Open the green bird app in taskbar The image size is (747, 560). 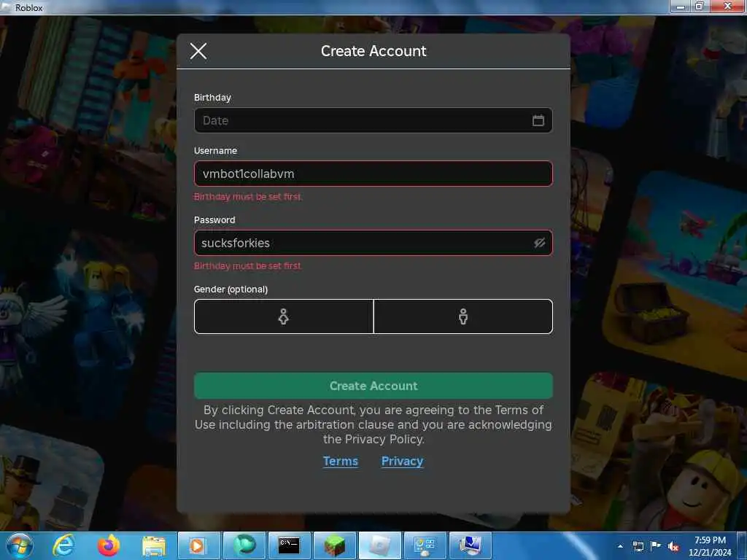pos(244,545)
